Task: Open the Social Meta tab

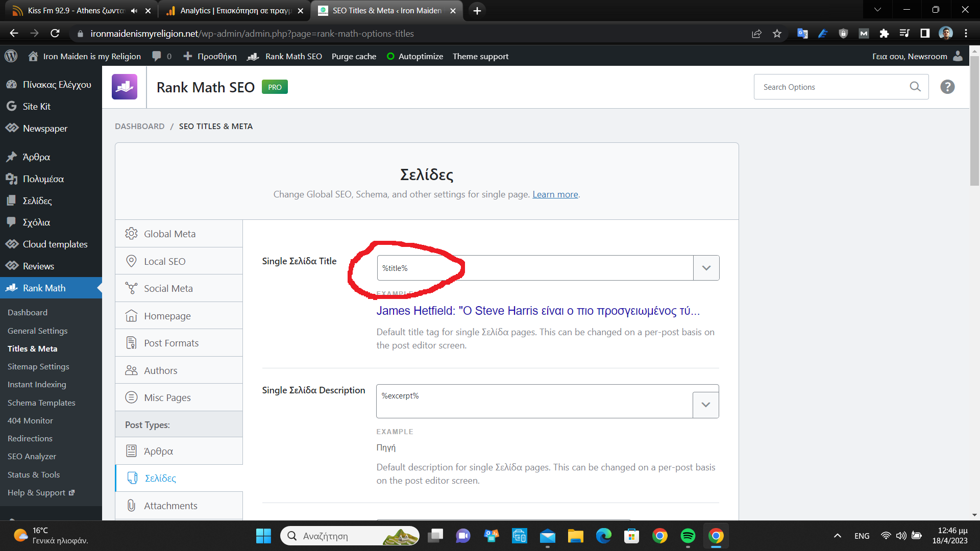Action: 179,288
